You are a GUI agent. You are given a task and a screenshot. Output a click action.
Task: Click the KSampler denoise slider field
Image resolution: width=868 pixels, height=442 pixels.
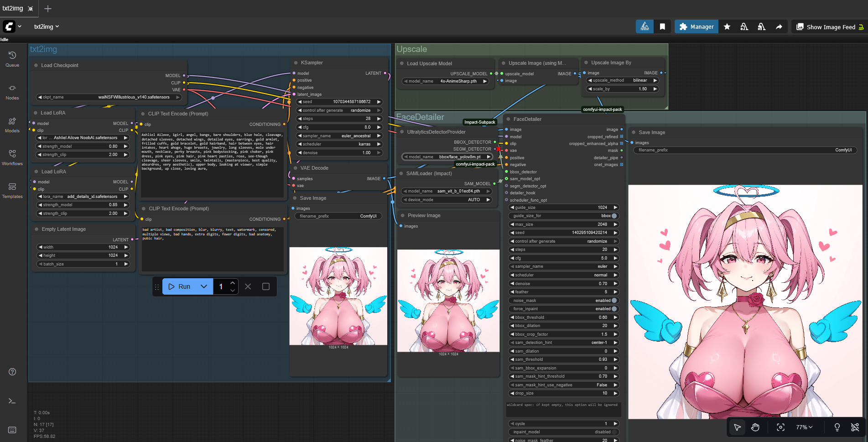[x=339, y=153]
